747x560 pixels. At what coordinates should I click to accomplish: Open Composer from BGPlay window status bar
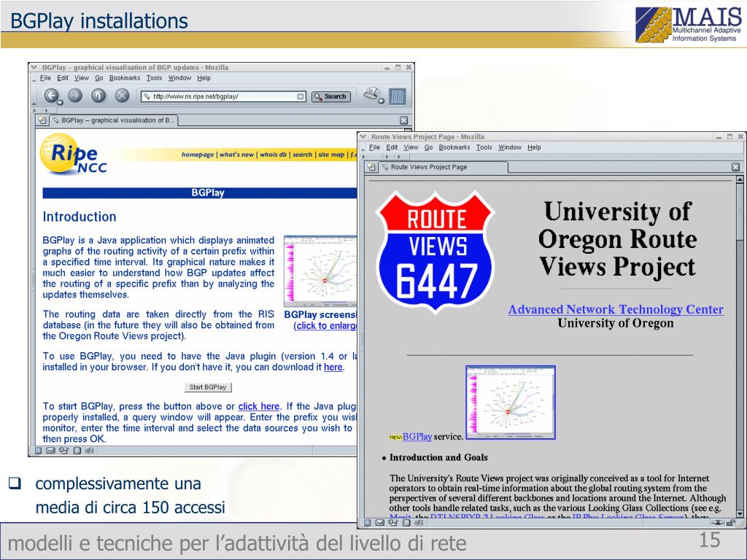63,451
